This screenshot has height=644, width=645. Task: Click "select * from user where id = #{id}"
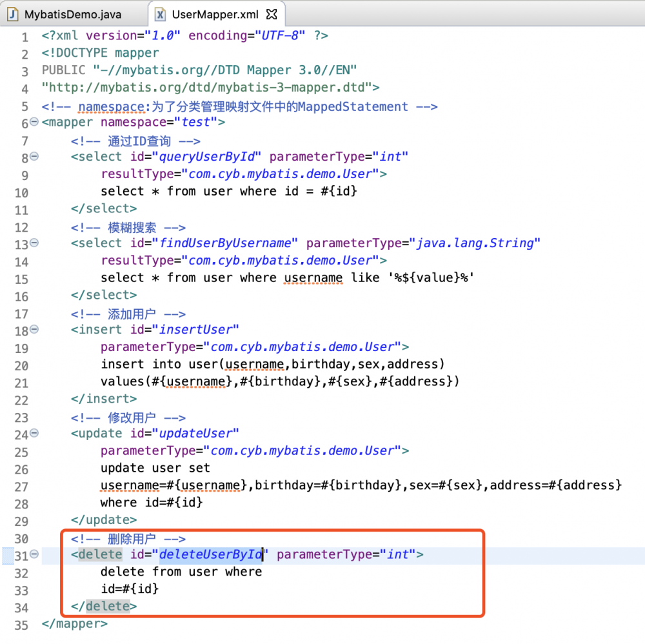(x=229, y=192)
